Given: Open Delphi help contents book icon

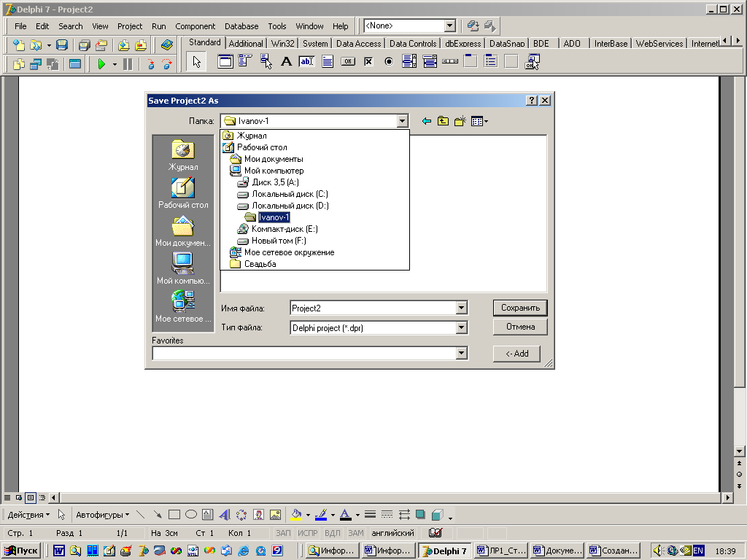Looking at the screenshot, I should pyautogui.click(x=167, y=45).
